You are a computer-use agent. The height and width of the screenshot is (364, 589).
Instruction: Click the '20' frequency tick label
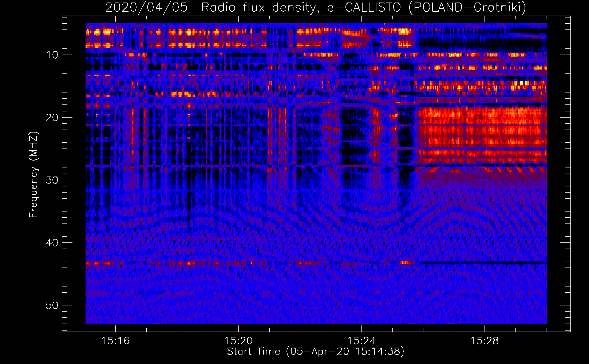point(52,118)
